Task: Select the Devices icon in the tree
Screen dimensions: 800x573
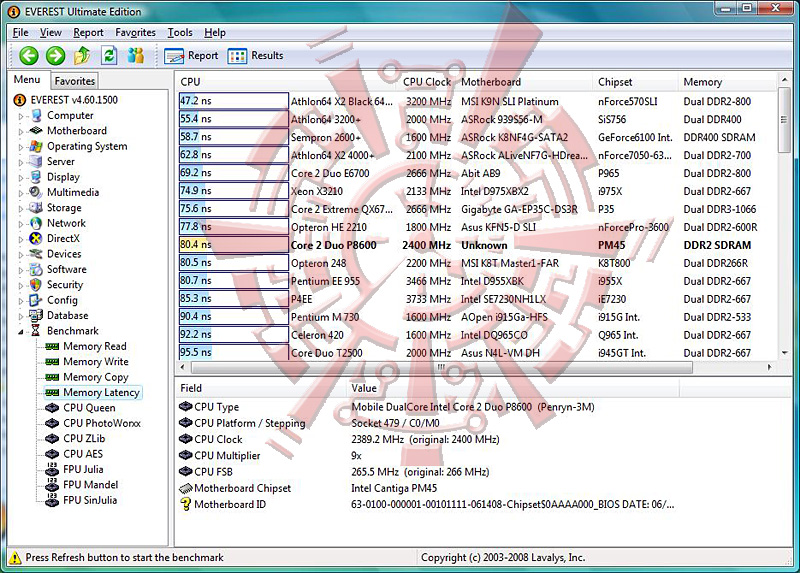Action: tap(36, 254)
